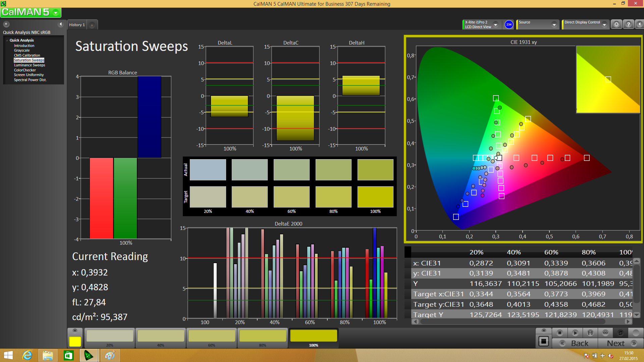This screenshot has height=362, width=644.
Task: Open the ColorChecker workflow page
Action: point(25,70)
